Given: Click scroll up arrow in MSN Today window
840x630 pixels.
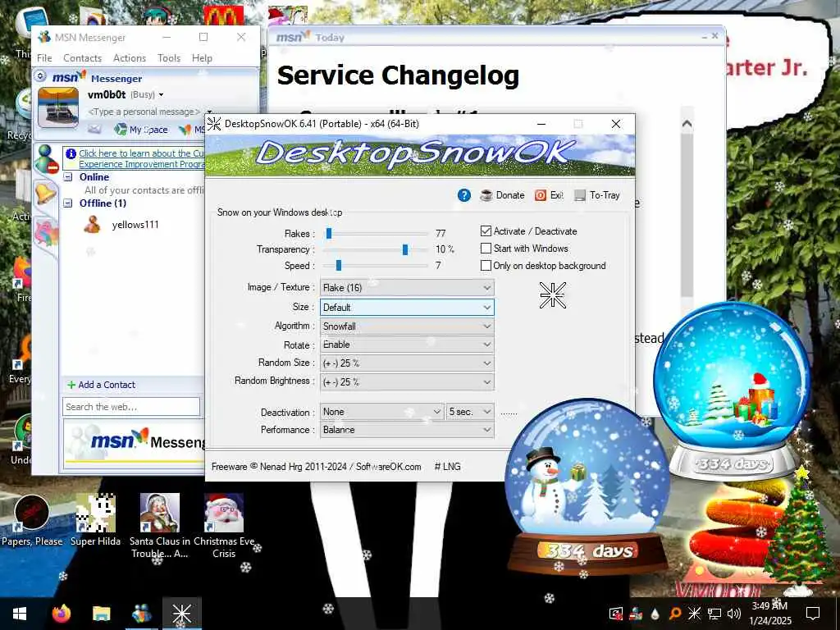Looking at the screenshot, I should pos(687,124).
